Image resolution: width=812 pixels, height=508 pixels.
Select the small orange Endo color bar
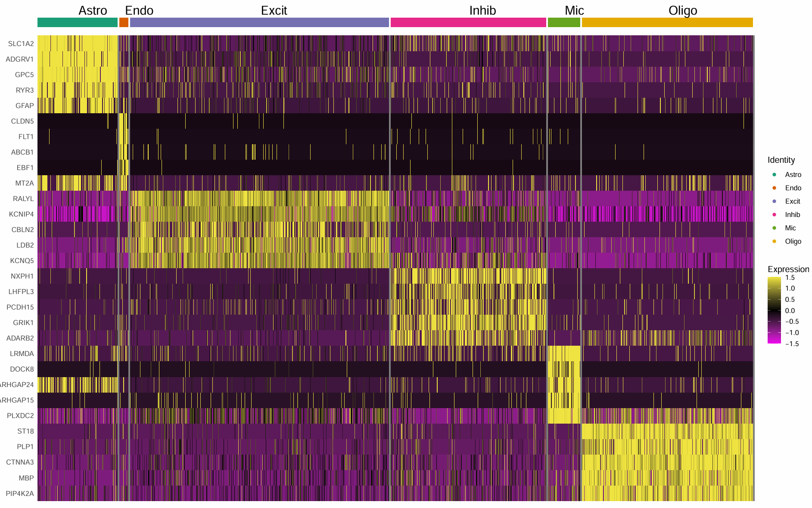(124, 22)
